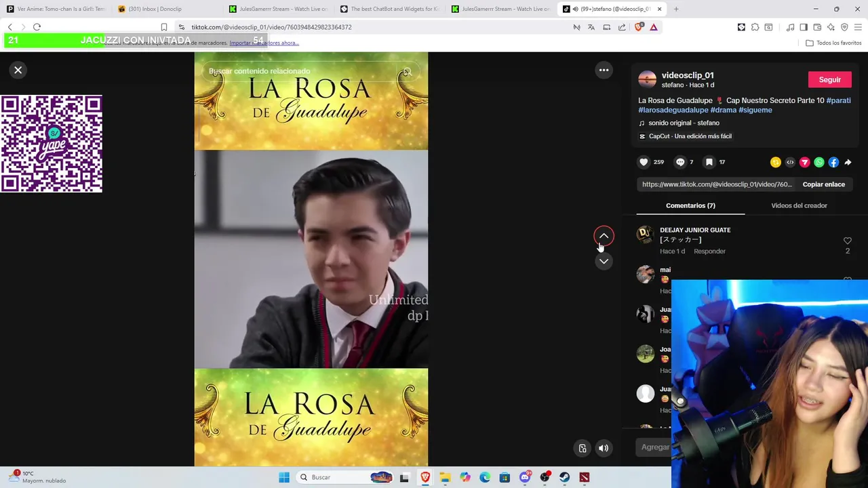Close the TikTok video viewer
The height and width of the screenshot is (488, 868).
(x=18, y=70)
